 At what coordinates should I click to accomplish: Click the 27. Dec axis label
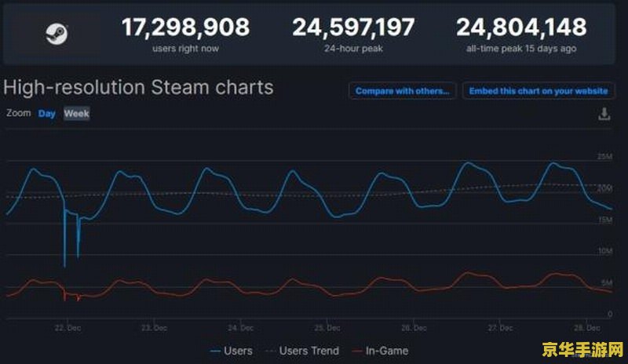[x=500, y=328]
